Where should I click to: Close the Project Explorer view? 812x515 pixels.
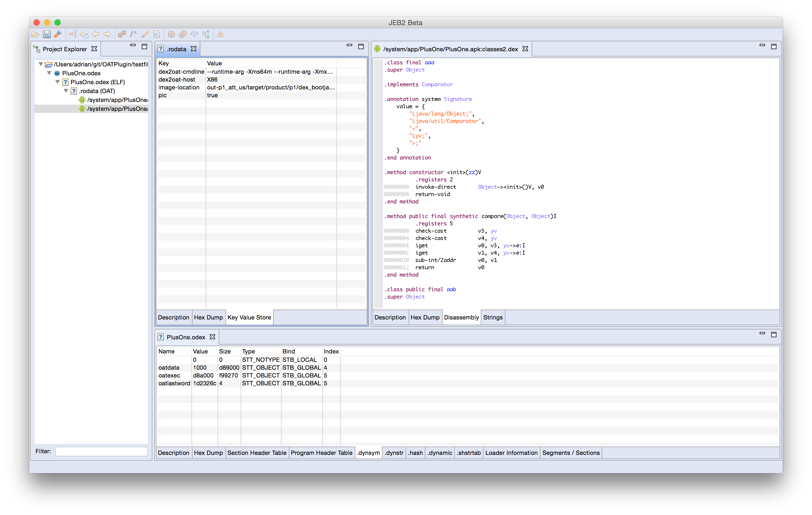coord(94,49)
